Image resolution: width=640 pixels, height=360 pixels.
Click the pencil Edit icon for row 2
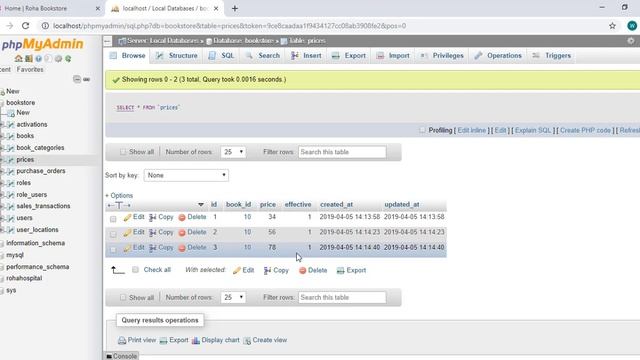pos(127,233)
